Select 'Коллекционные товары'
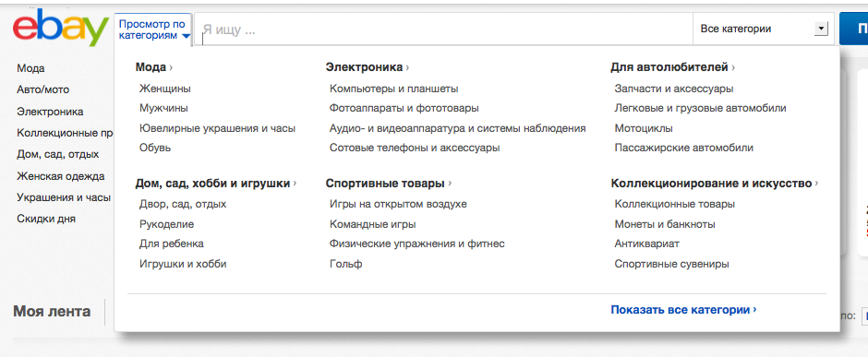Viewport: 868px width, 357px height. tap(675, 205)
